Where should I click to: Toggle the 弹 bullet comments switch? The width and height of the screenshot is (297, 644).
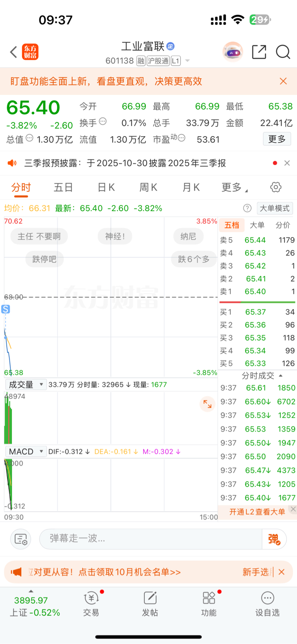point(274,539)
